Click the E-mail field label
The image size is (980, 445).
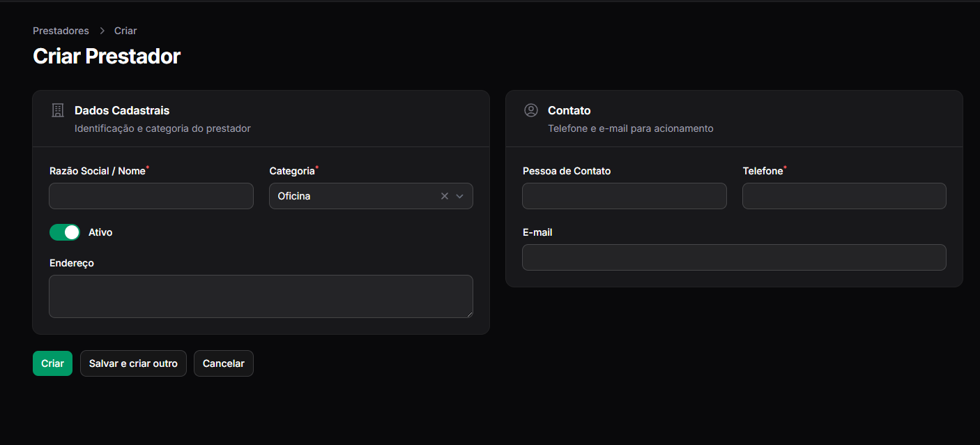537,232
